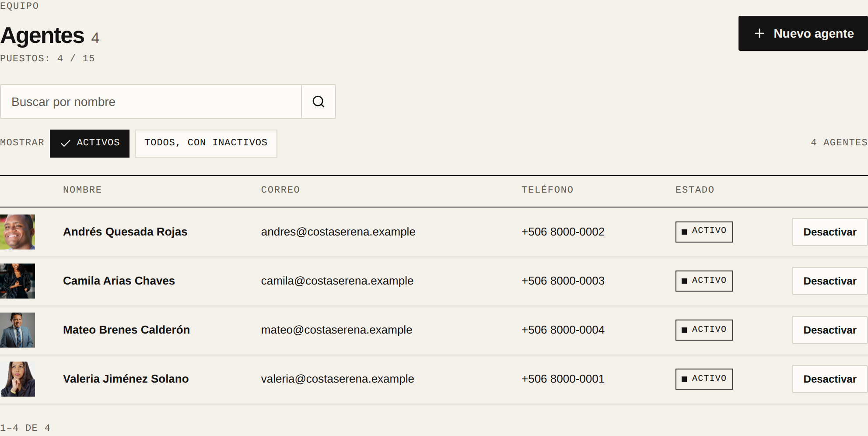Click the Agentes page heading
The width and height of the screenshot is (868, 436).
coord(42,35)
